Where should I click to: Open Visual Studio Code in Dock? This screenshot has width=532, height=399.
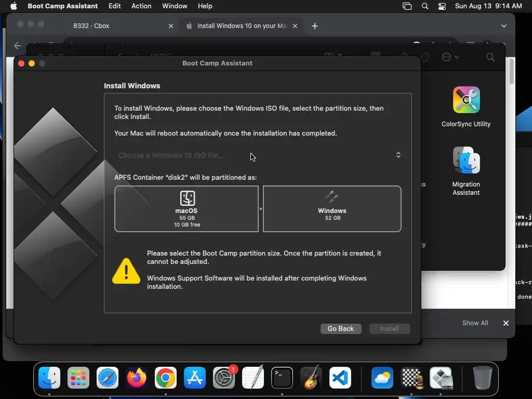point(340,378)
